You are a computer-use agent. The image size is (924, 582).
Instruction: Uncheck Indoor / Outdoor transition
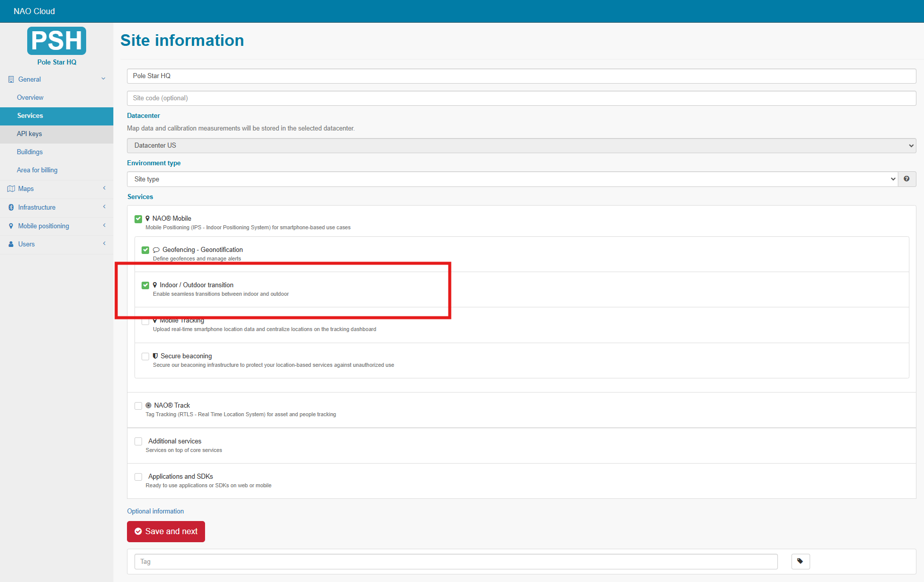[x=146, y=285]
